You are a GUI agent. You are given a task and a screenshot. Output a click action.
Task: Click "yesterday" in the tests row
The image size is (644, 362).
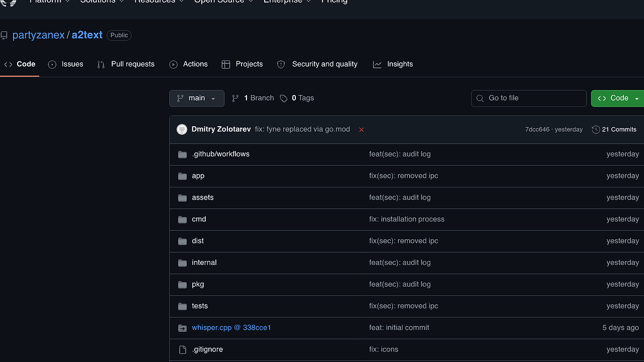pyautogui.click(x=622, y=306)
